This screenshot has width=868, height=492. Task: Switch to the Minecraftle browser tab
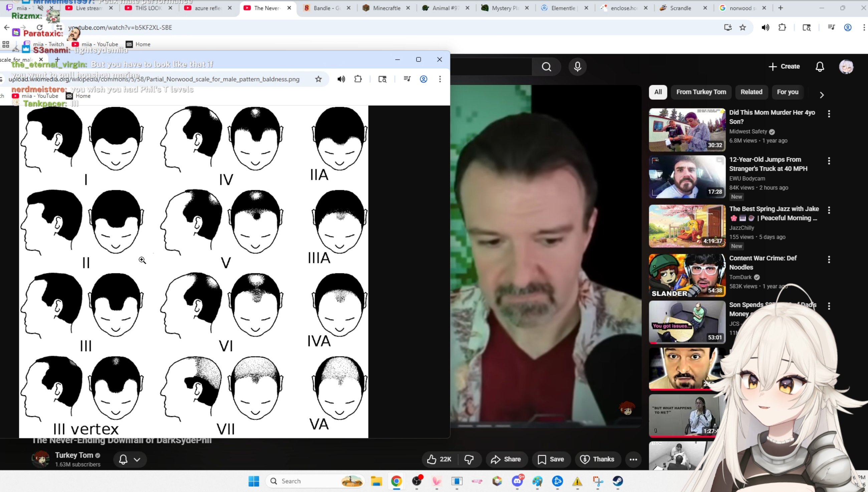pos(386,8)
